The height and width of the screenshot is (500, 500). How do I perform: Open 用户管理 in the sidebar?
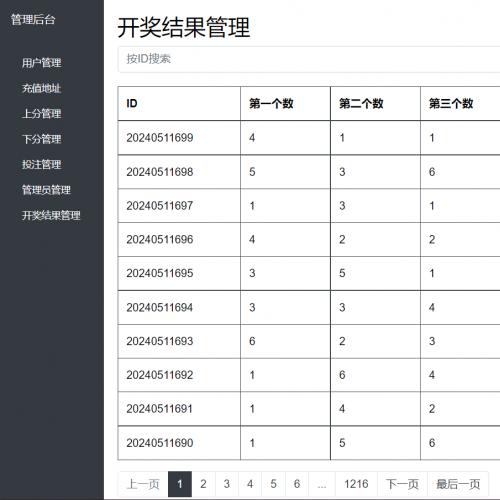click(41, 63)
